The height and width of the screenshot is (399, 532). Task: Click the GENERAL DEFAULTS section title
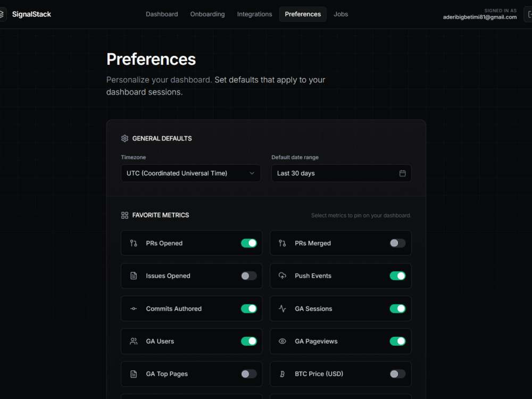(162, 138)
